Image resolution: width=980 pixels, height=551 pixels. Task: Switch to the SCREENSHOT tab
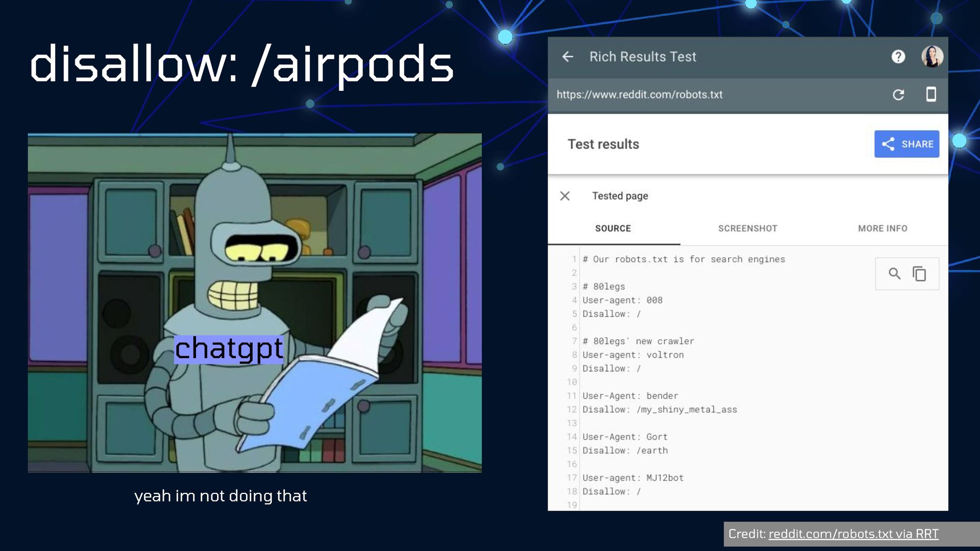pyautogui.click(x=747, y=229)
